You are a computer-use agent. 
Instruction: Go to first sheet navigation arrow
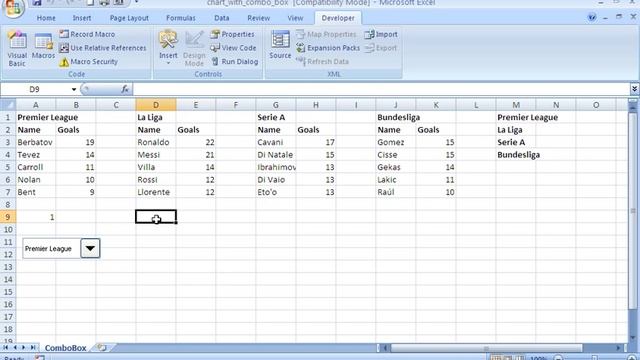[6, 348]
